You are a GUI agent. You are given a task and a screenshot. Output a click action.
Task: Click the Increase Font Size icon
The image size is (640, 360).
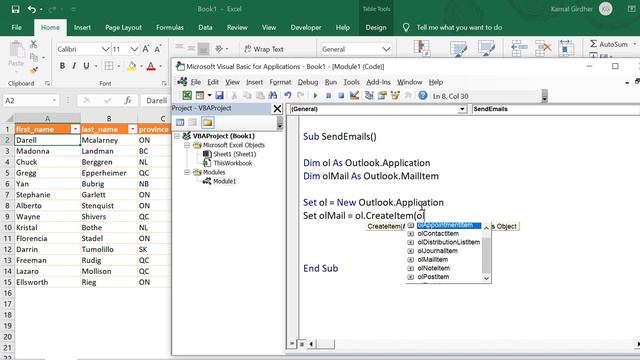point(146,49)
